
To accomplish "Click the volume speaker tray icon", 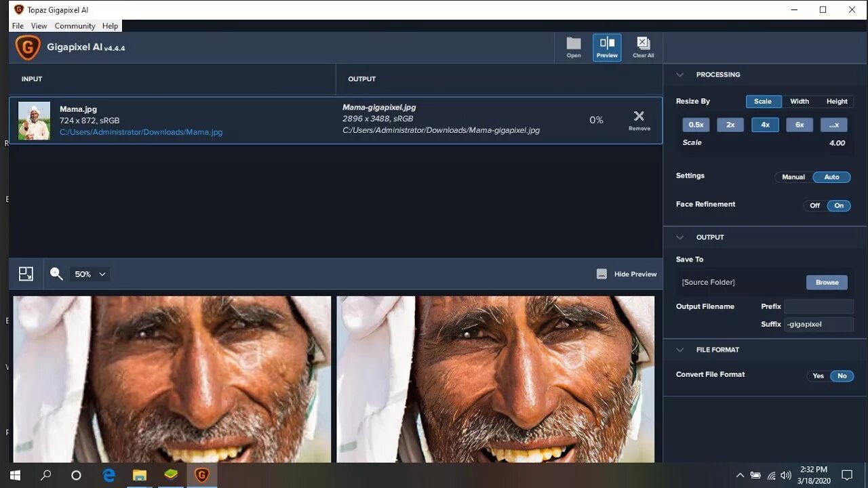I will [786, 475].
